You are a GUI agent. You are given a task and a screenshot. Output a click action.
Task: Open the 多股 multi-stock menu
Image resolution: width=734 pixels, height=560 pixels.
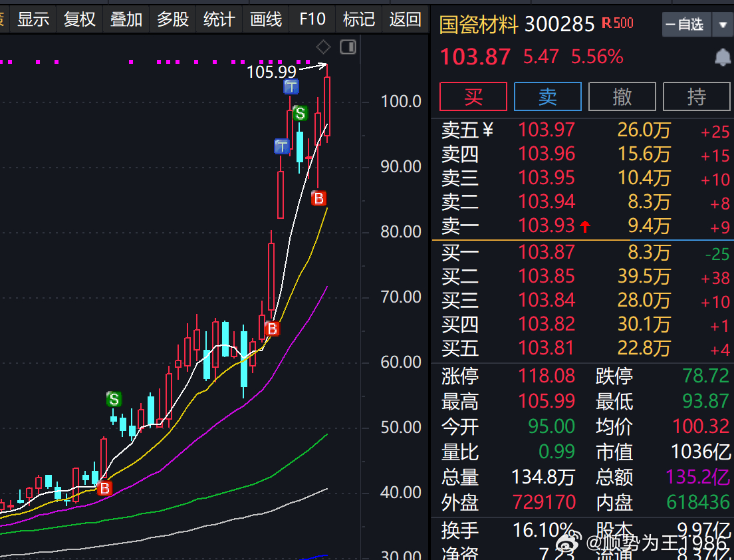click(173, 19)
